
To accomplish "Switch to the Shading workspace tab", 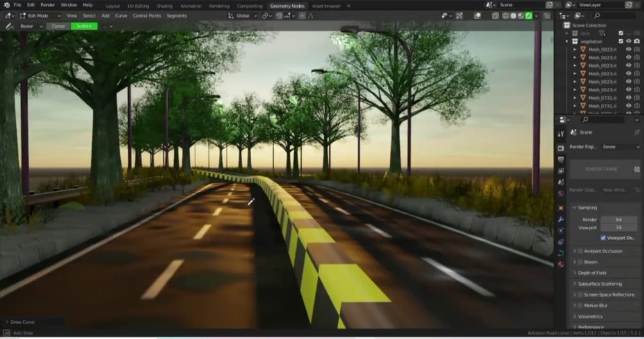I will point(164,6).
